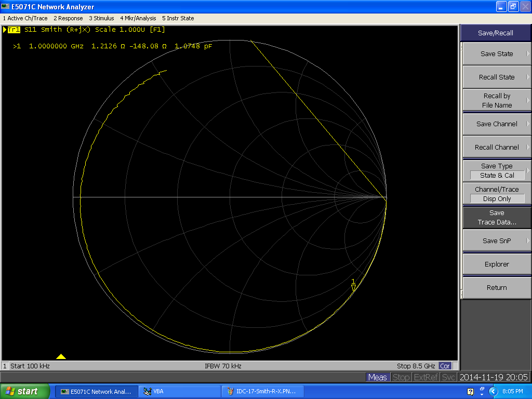Open the Save State submenu
This screenshot has width=532, height=399.
pos(496,54)
